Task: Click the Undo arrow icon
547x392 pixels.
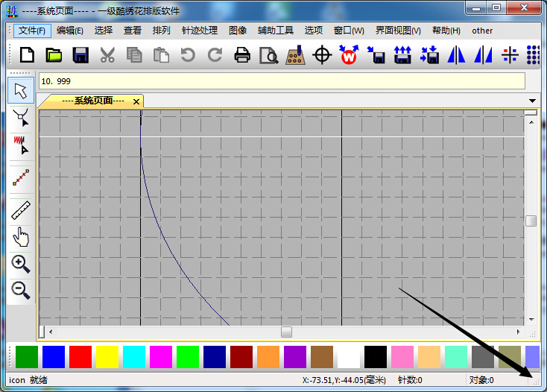Action: 188,54
